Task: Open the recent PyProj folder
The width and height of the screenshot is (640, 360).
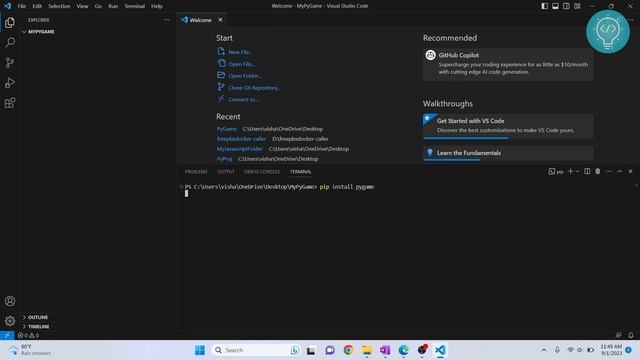Action: (224, 159)
